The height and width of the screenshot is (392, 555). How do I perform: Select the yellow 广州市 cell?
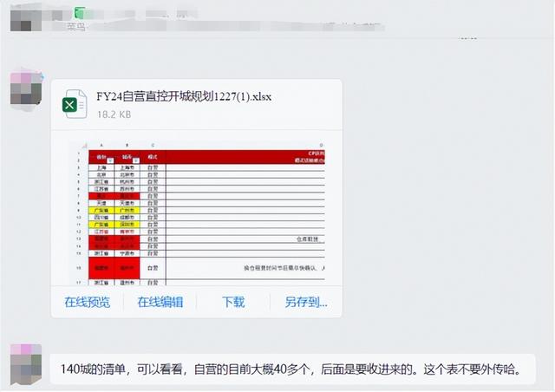tap(127, 210)
